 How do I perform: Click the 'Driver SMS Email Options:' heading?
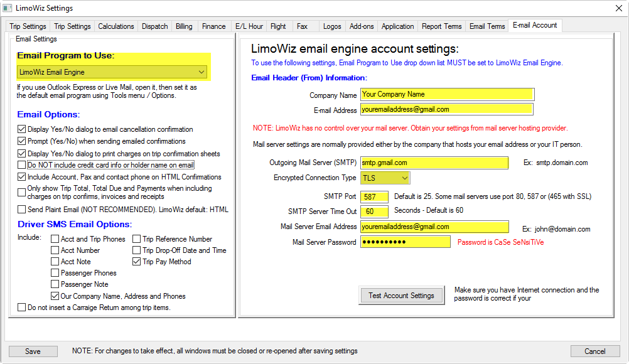click(75, 225)
